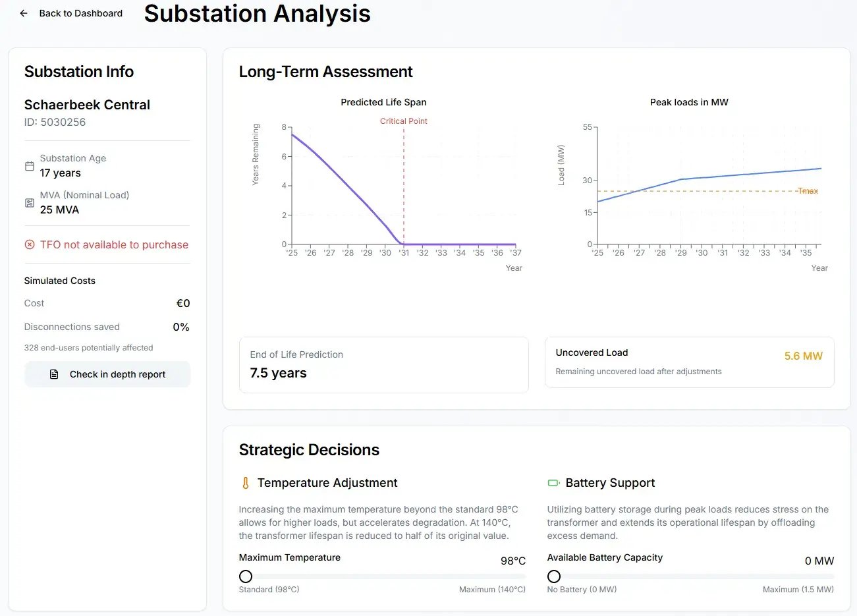Click the Maximum Temperature slider handle

246,576
